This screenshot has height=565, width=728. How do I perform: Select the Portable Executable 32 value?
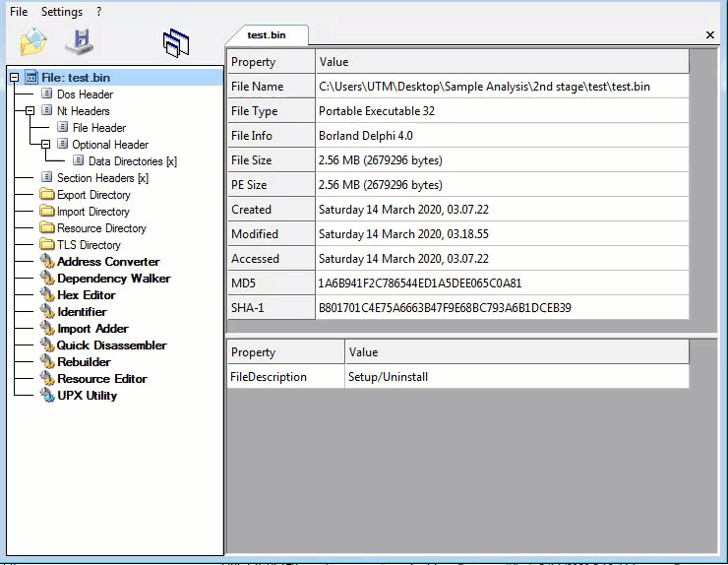[x=503, y=111]
